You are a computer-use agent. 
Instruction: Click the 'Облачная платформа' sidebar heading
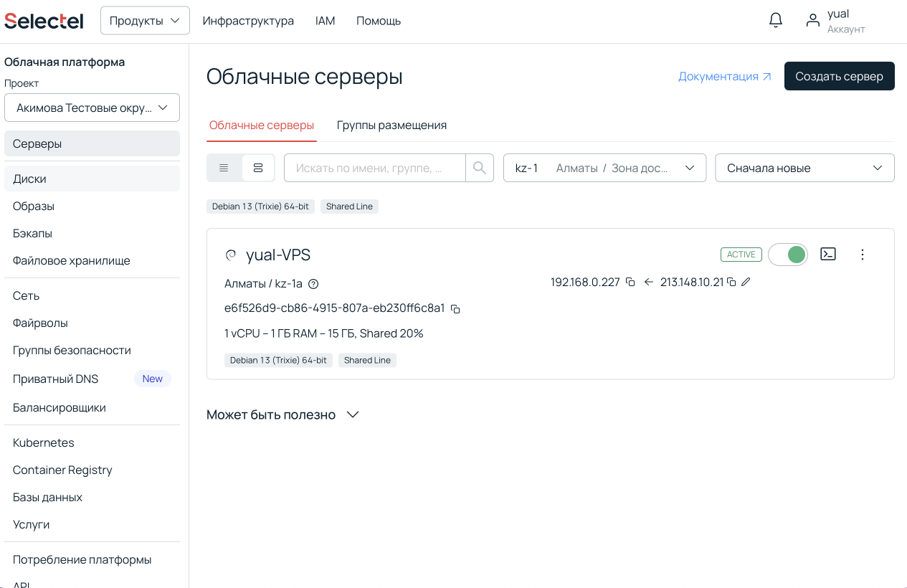65,62
